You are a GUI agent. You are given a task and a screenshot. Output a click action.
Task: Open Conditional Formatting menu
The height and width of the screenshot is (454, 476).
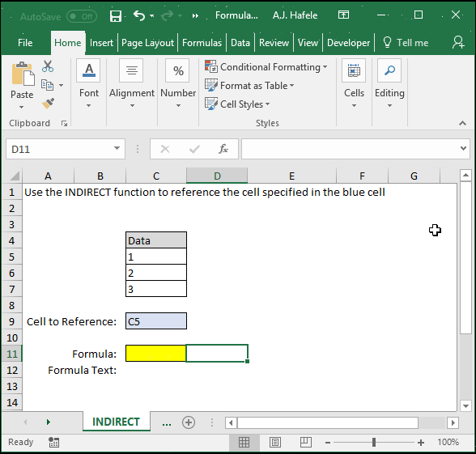266,66
